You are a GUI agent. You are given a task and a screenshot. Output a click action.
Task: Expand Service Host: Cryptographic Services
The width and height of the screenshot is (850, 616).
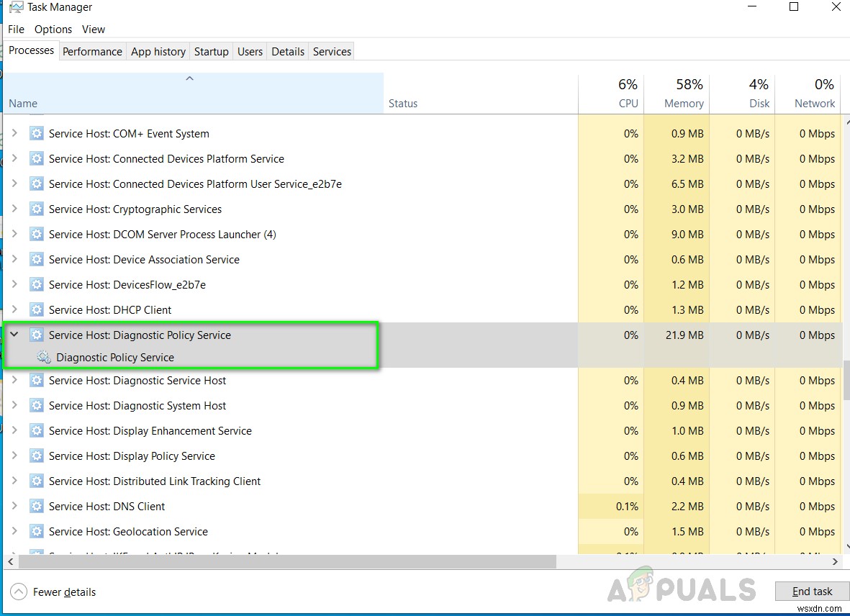pos(14,209)
